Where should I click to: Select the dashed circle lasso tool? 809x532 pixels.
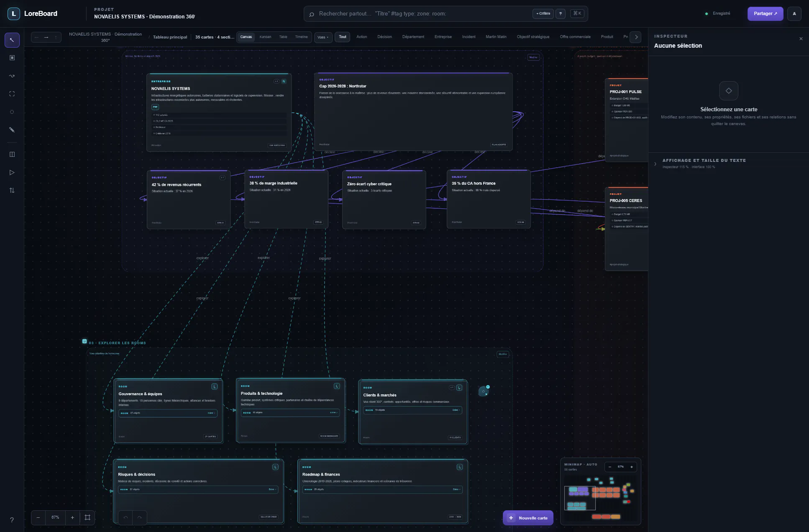(x=12, y=112)
